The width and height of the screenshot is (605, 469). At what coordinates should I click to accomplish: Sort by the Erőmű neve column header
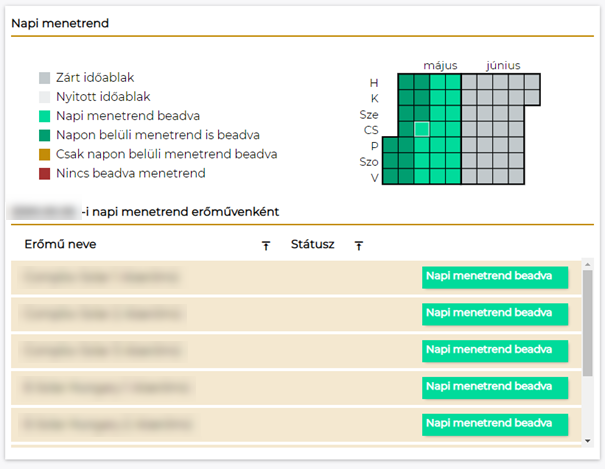(x=61, y=244)
